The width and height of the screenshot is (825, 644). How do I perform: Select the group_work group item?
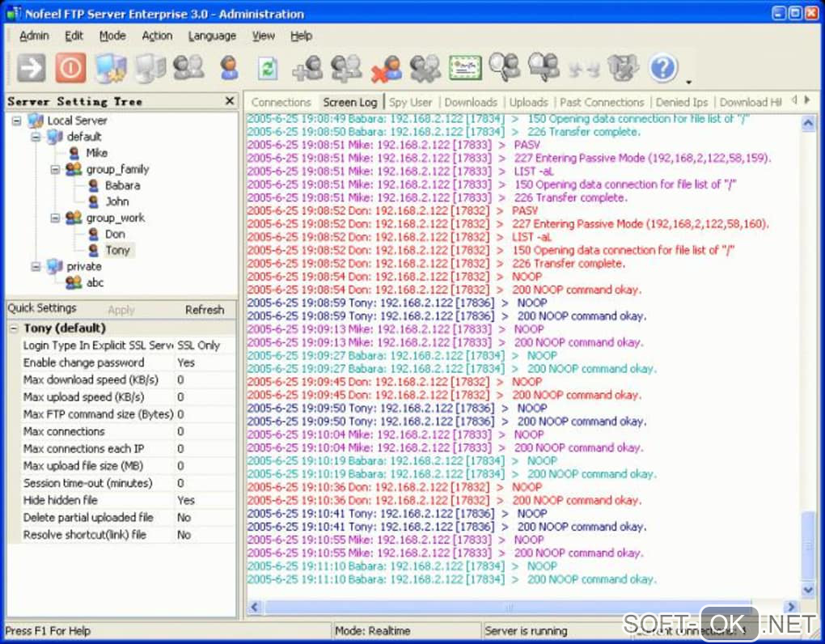[115, 218]
